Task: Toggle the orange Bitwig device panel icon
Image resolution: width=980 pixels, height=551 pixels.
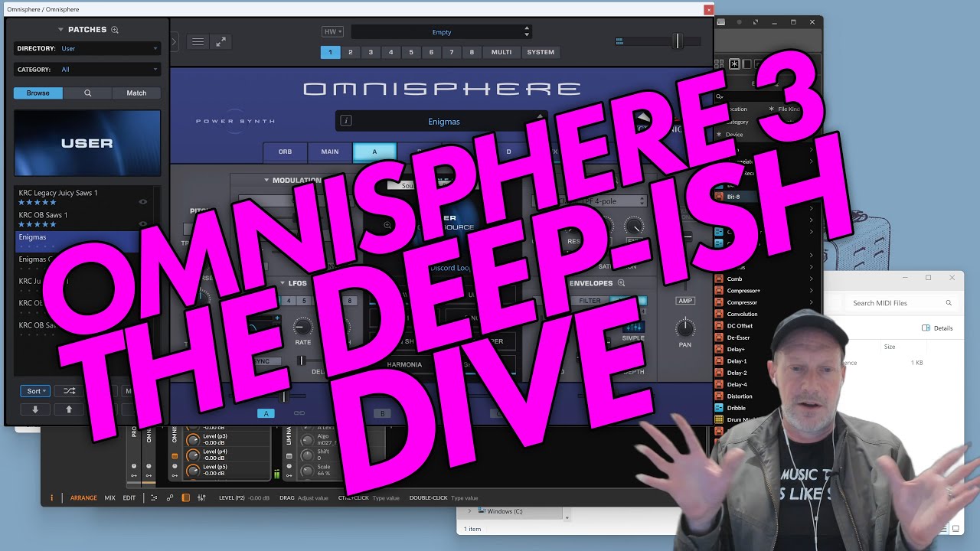Action: point(186,497)
